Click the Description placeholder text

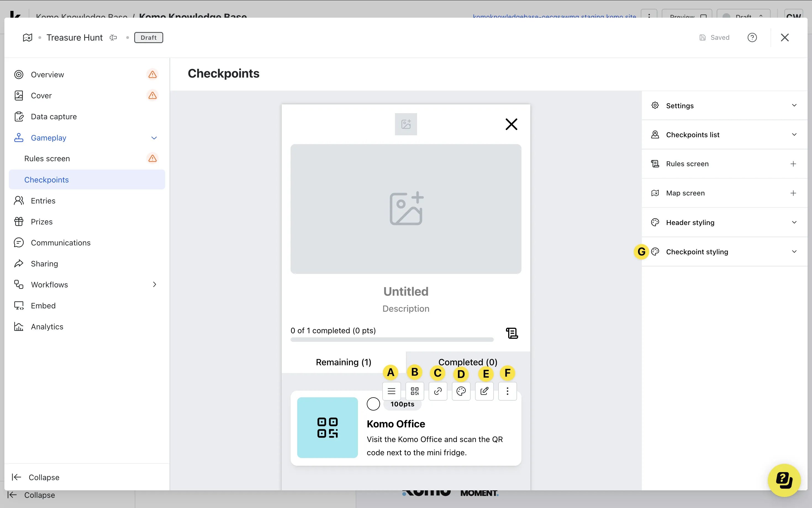click(406, 309)
